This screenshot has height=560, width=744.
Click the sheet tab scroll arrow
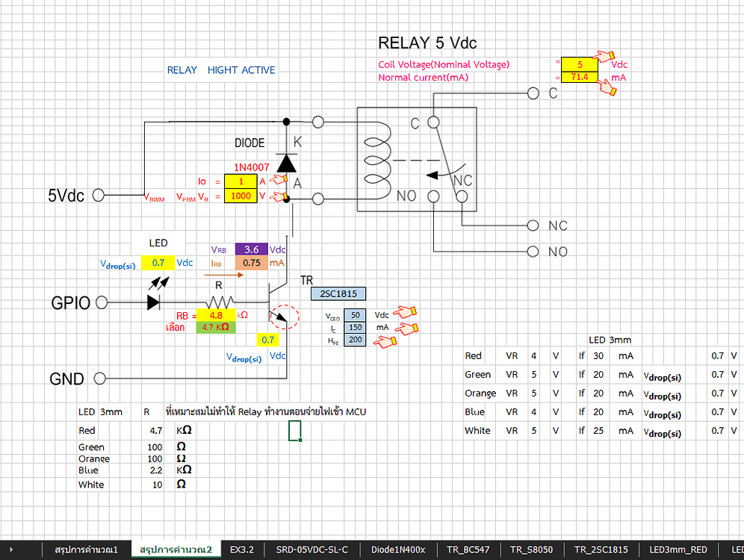[11, 550]
